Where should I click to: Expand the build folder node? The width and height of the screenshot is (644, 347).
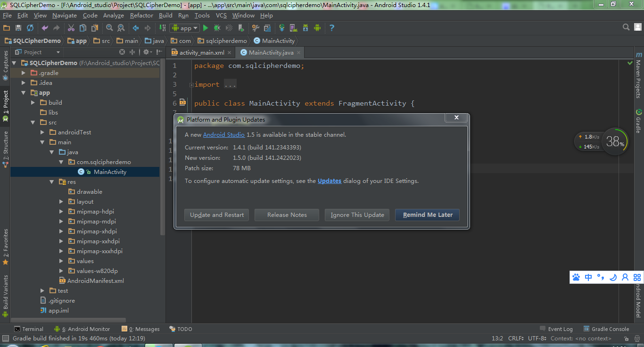(x=33, y=102)
